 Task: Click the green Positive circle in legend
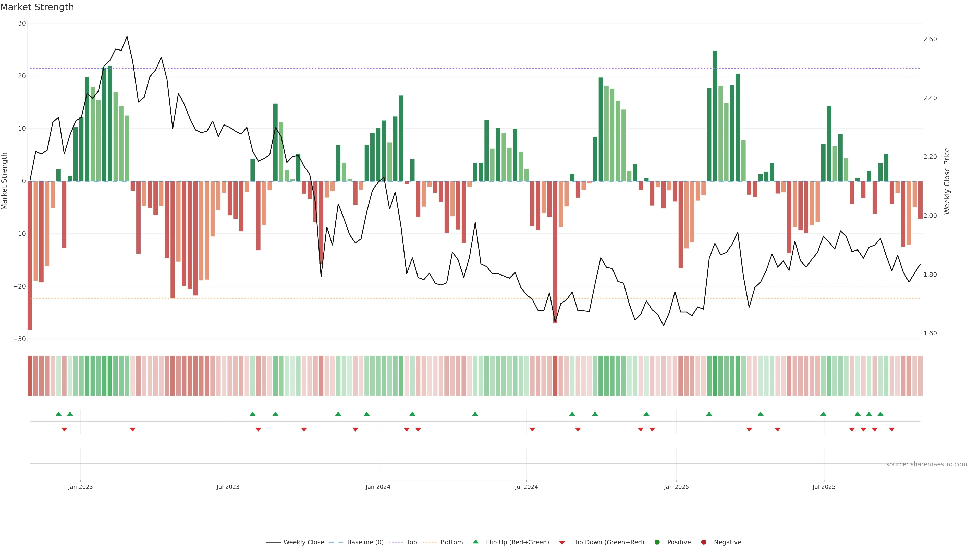(657, 542)
